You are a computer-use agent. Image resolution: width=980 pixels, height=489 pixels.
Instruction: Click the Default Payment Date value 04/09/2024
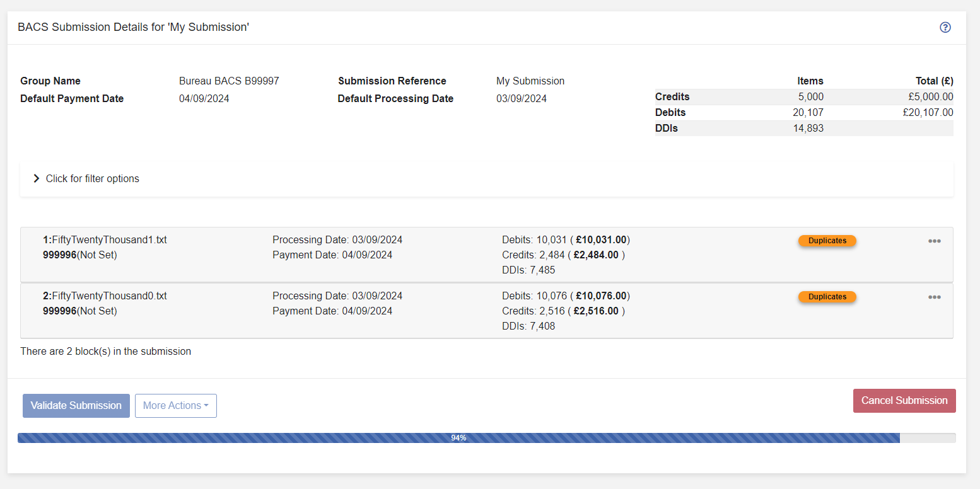[x=204, y=99]
